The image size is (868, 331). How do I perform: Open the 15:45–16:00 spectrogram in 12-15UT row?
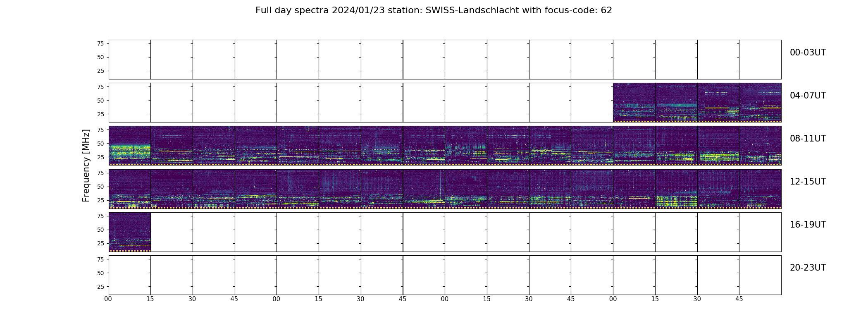coord(760,189)
